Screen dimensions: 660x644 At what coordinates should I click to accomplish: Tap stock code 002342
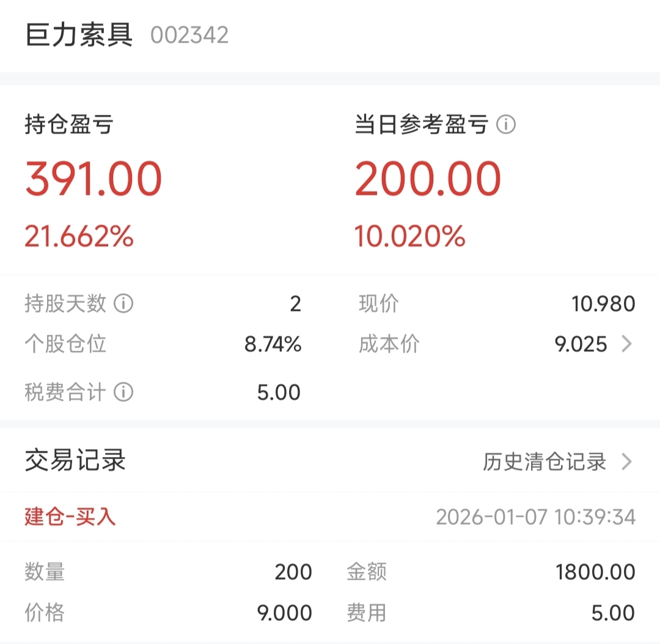point(189,35)
